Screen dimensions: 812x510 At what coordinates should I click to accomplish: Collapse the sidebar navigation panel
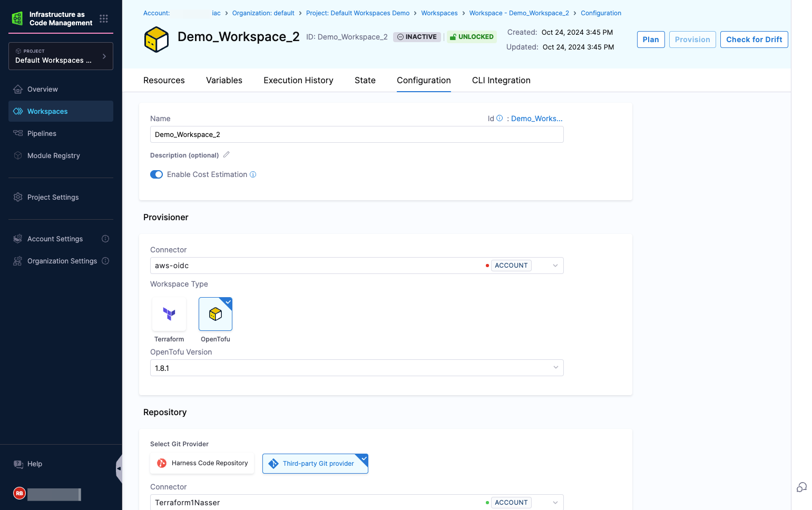(119, 468)
